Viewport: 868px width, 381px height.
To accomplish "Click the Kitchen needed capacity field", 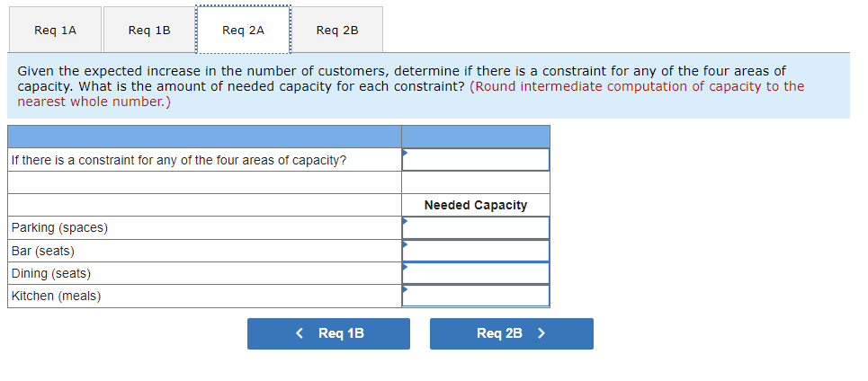I will pyautogui.click(x=476, y=296).
